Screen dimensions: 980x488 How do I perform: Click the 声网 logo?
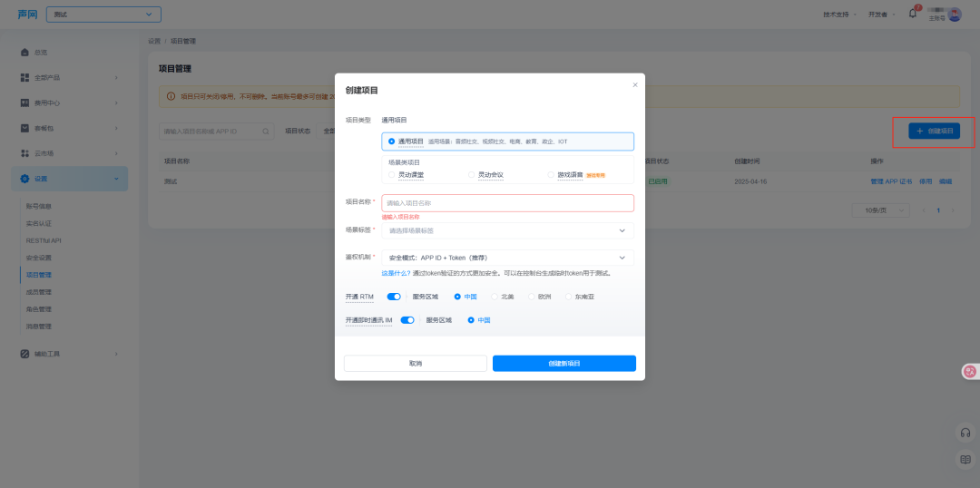tap(27, 15)
